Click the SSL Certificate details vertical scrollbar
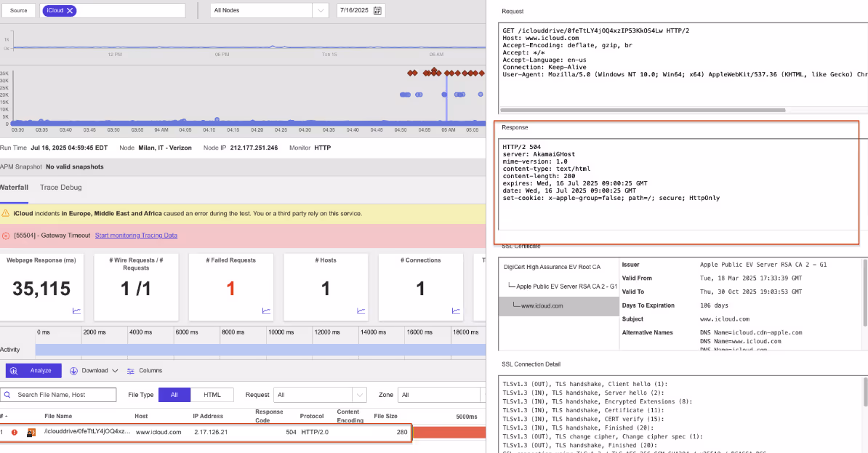868x453 pixels. (x=865, y=294)
